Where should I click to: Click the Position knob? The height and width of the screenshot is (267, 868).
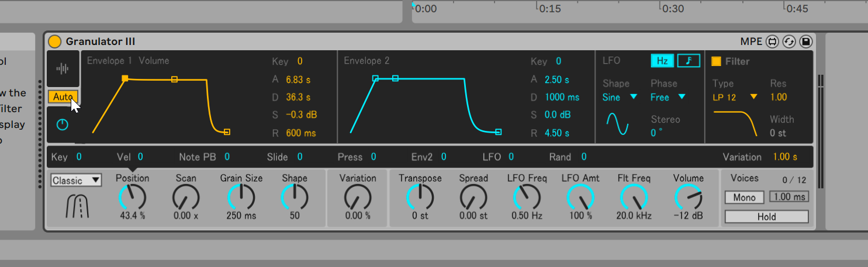[132, 197]
